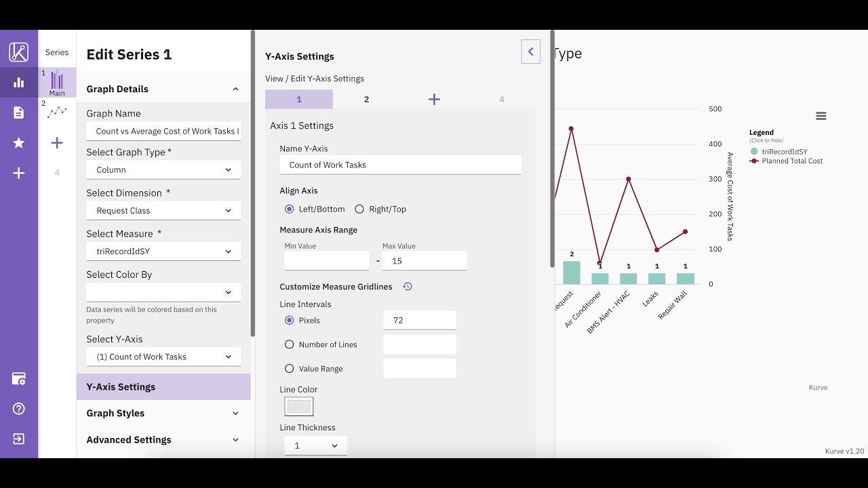The image size is (868, 488).
Task: Open the Line Thickness dropdown
Action: [x=315, y=446]
